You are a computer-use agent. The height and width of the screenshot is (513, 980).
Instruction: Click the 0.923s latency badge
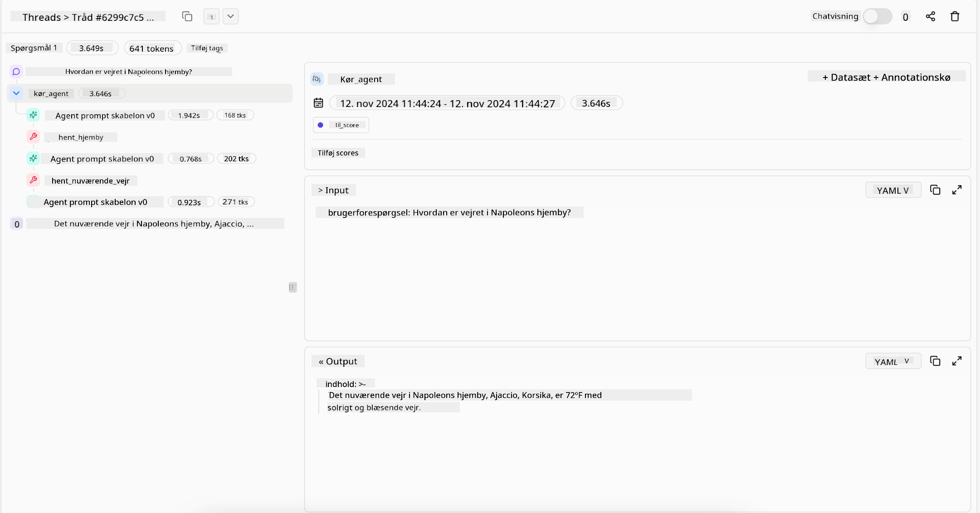click(190, 203)
